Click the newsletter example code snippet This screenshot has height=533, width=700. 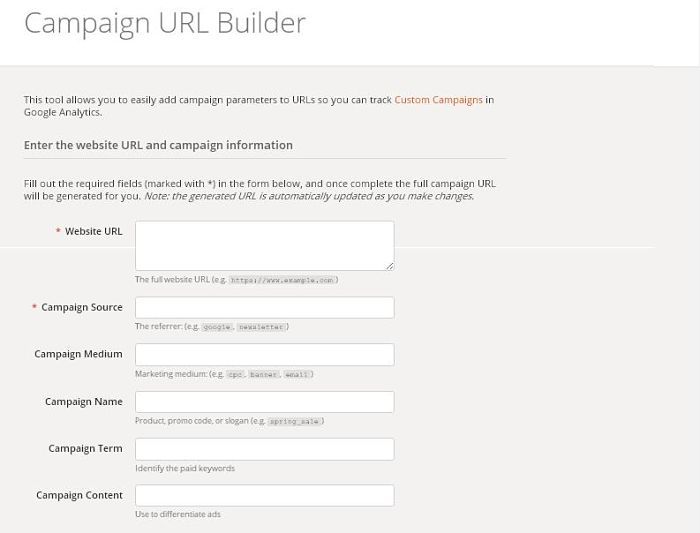[261, 327]
